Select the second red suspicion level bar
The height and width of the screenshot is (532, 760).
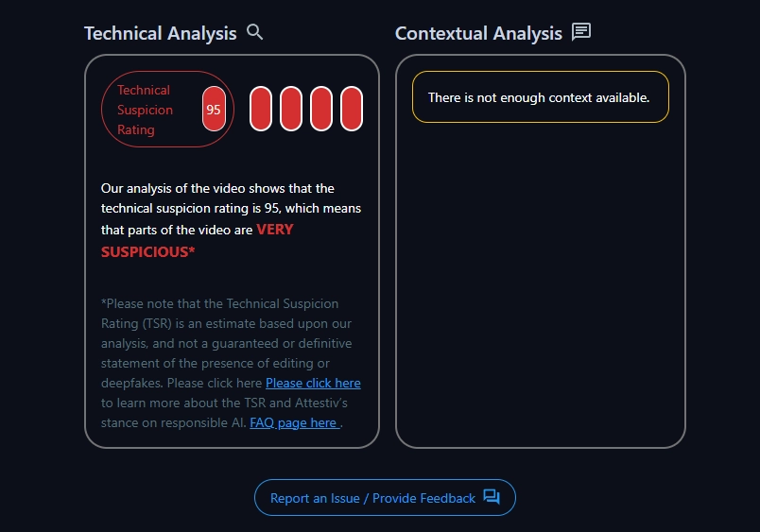[291, 109]
